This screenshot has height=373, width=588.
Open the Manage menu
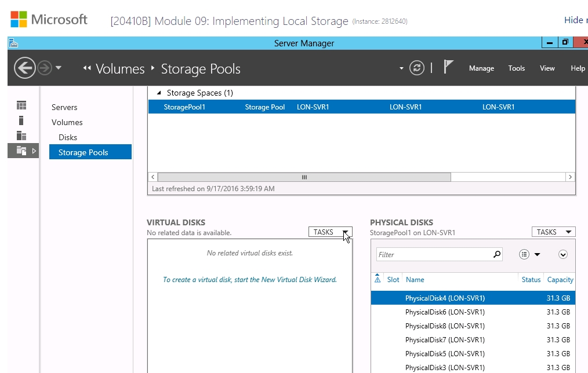(481, 68)
